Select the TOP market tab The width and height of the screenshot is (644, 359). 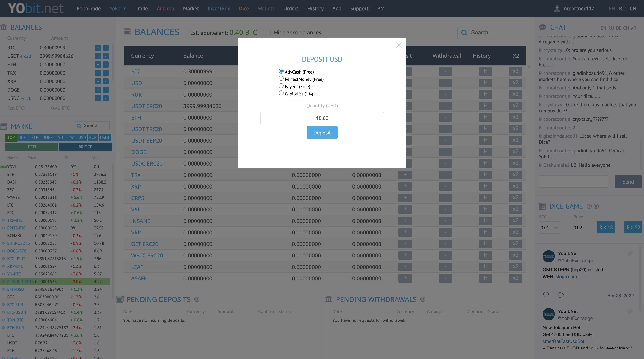tap(11, 137)
